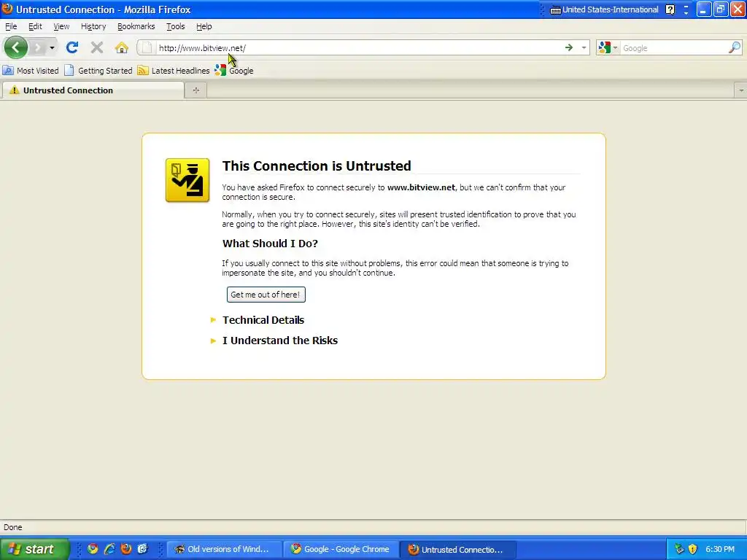
Task: Click the This Connection is Untrusted heading
Action: pos(317,166)
